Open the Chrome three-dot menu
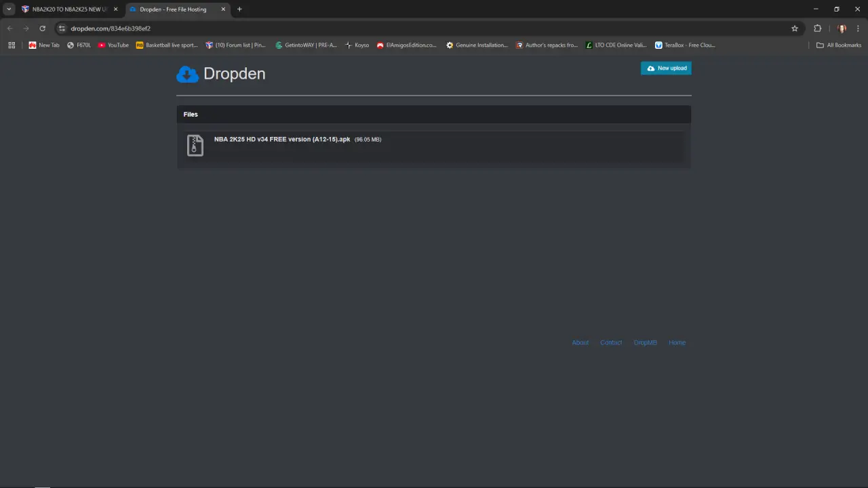868x488 pixels. (859, 28)
